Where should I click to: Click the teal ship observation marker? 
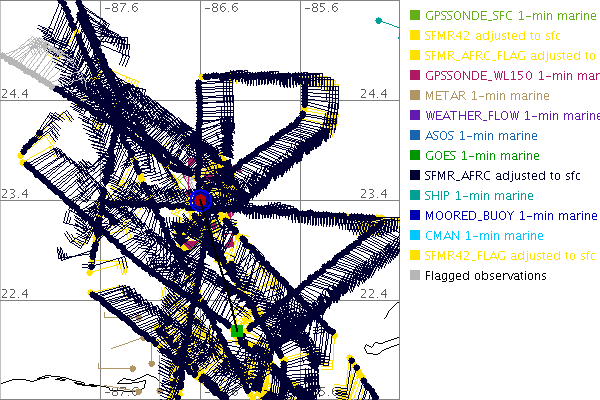coord(378,20)
